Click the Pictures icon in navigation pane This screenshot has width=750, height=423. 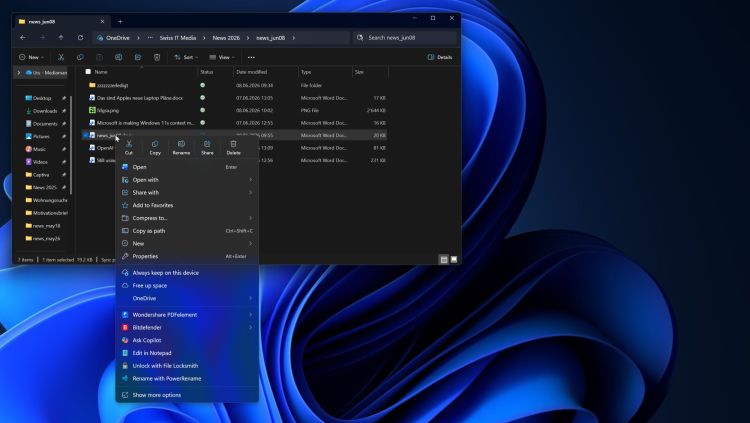point(29,136)
